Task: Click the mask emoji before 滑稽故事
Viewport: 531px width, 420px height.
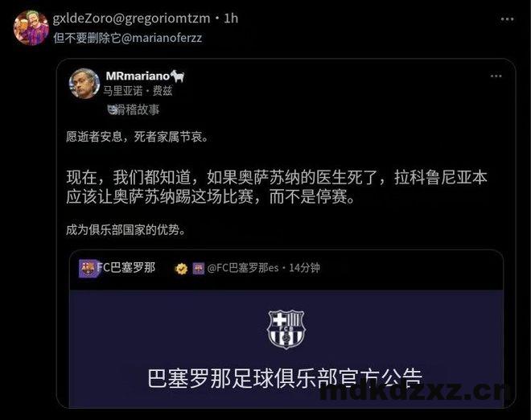Action: tap(112, 109)
